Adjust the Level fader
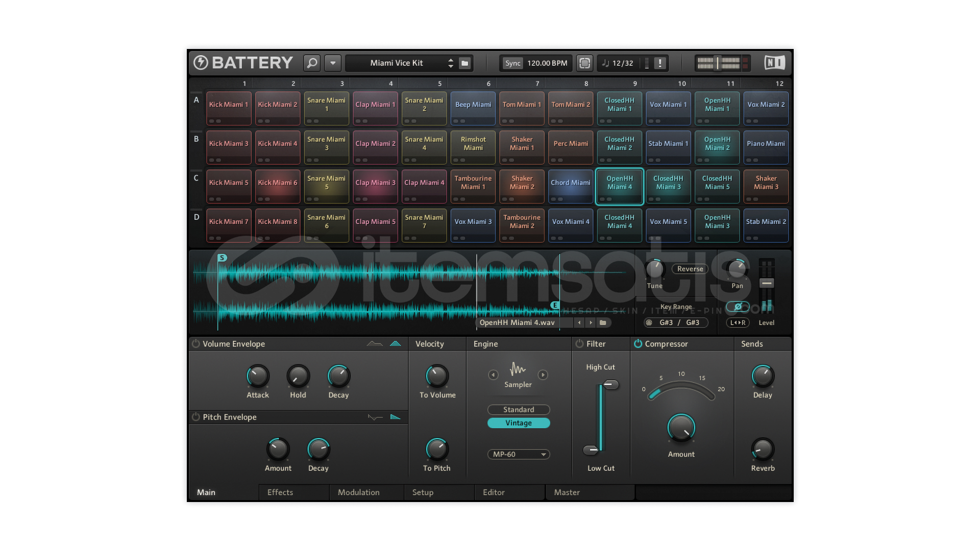The image size is (980, 551). [767, 283]
